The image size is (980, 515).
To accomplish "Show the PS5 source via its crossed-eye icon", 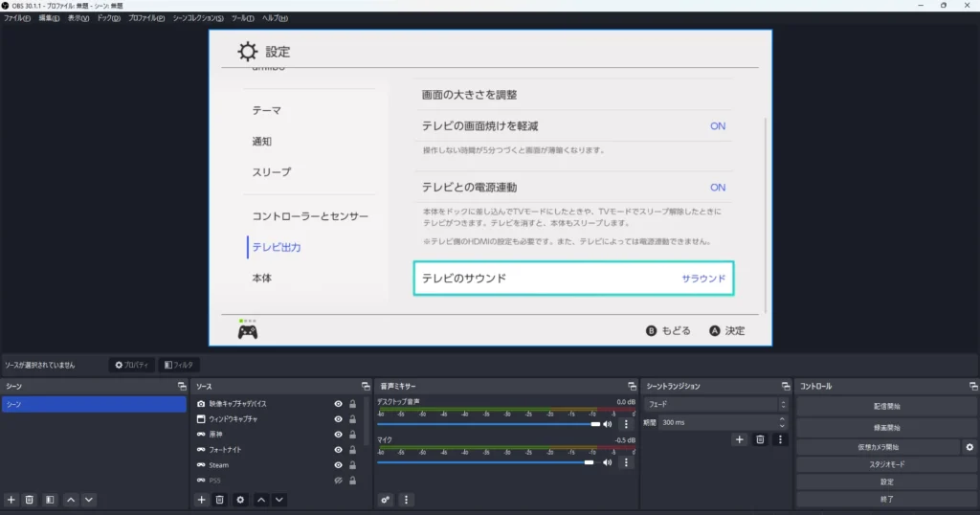I will 338,481.
